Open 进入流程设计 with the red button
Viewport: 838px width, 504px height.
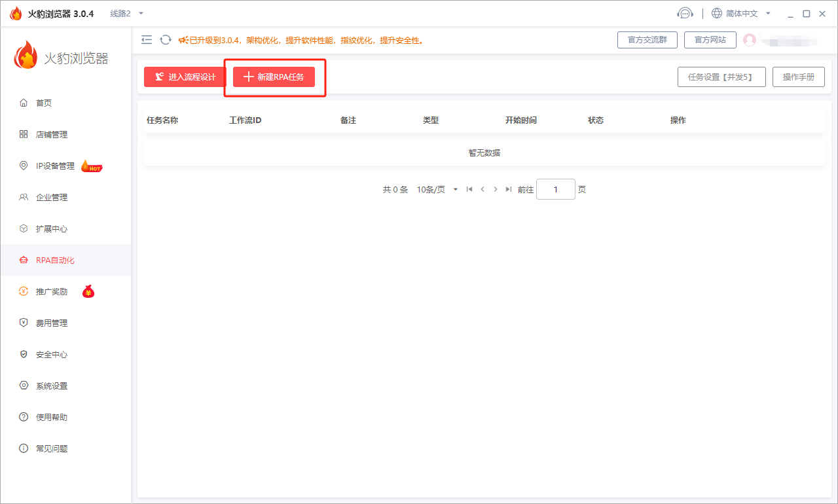[x=184, y=77]
